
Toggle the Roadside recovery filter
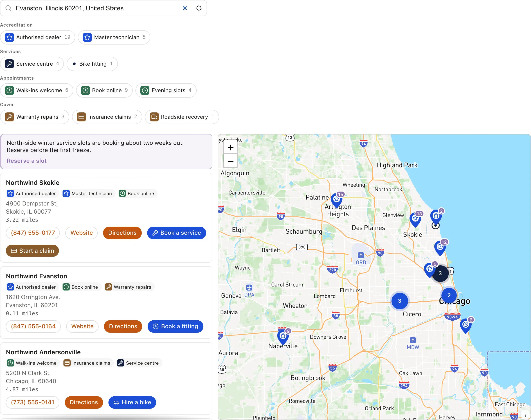pyautogui.click(x=182, y=117)
